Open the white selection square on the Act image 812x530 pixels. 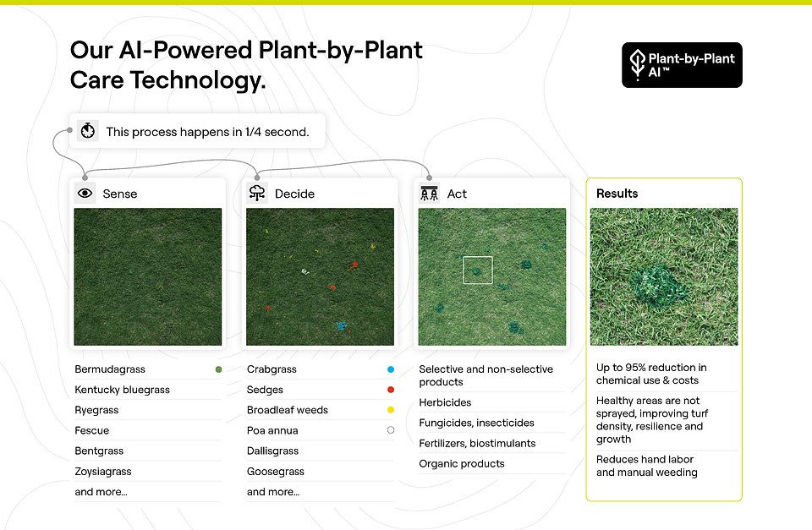pos(479,270)
